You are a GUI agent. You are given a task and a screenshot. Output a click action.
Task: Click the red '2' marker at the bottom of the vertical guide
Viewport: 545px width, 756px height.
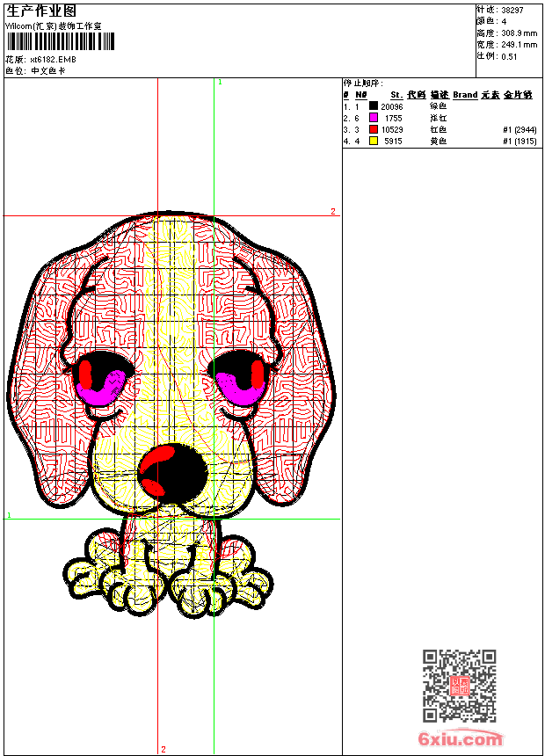163,749
